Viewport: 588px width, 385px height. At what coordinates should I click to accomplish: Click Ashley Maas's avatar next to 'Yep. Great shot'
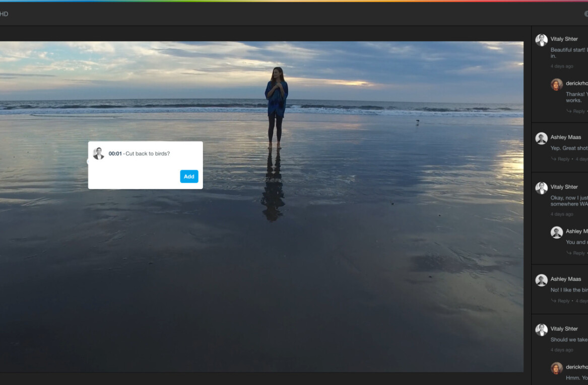tap(541, 138)
